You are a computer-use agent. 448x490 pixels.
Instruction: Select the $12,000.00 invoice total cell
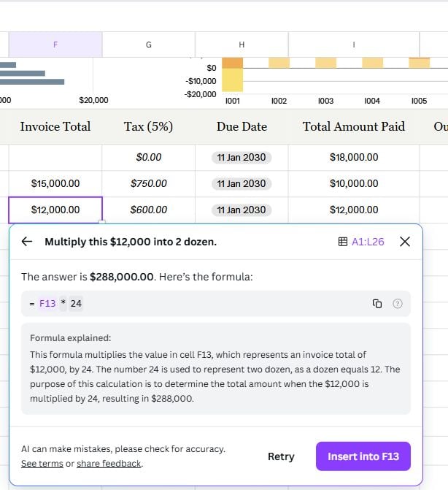(55, 210)
